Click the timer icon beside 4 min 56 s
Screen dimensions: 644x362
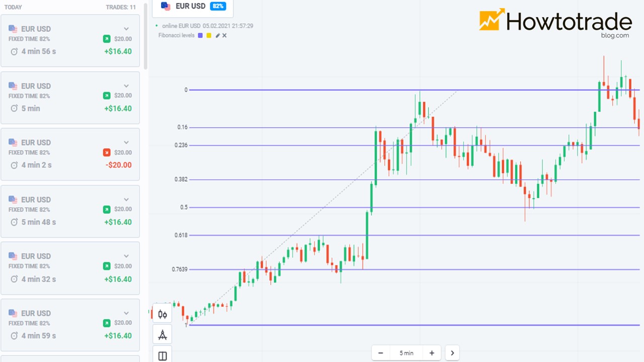point(14,51)
